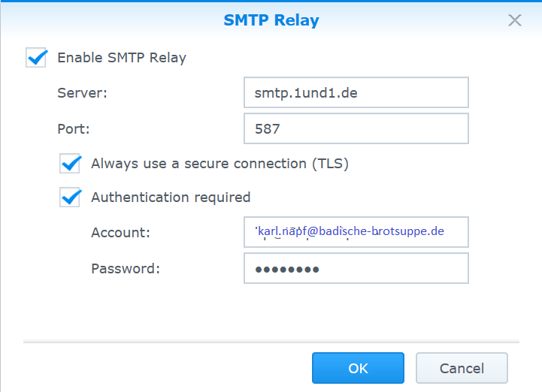542x392 pixels.
Task: Click the Server input field
Action: [x=356, y=93]
